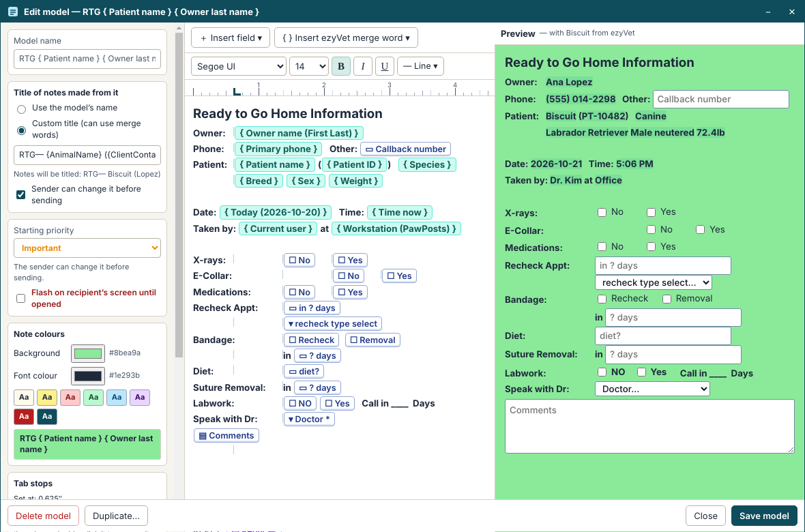
Task: Check Labwork Yes box in preview
Action: (642, 372)
